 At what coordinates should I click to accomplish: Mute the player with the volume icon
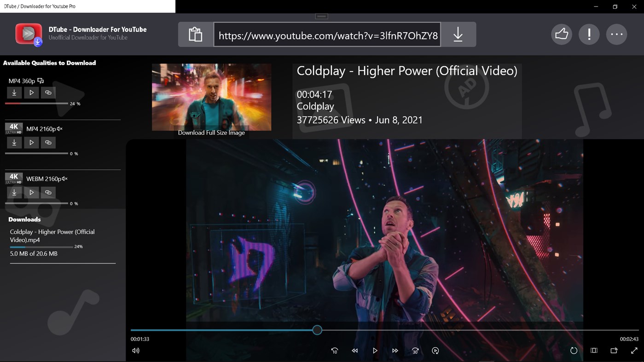136,351
